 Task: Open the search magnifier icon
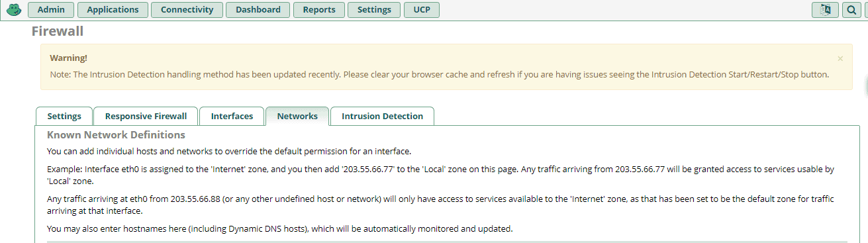coord(851,10)
